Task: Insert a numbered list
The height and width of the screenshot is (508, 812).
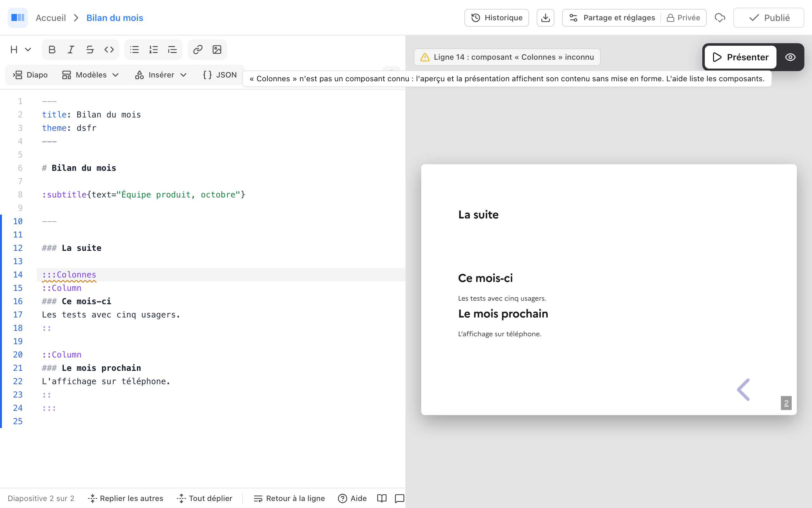Action: point(154,50)
